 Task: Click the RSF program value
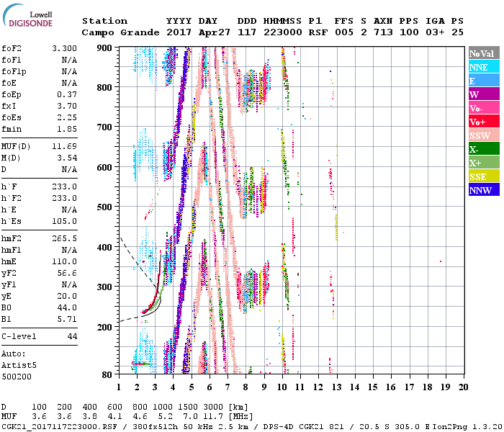318,32
